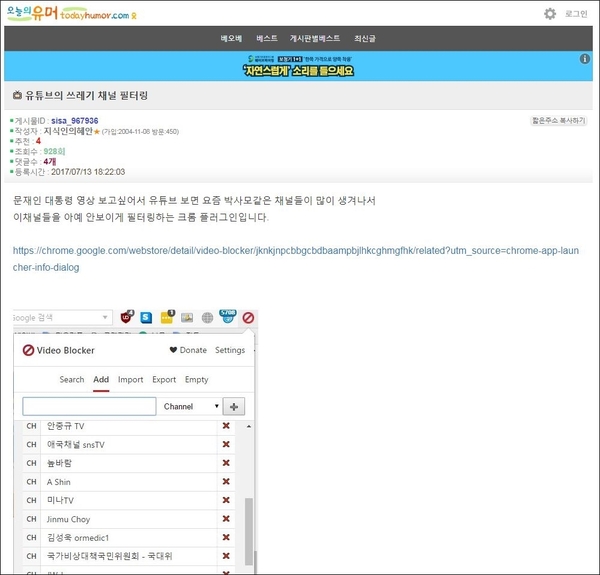Switch to the Import tab
600x575 pixels.
(x=130, y=380)
